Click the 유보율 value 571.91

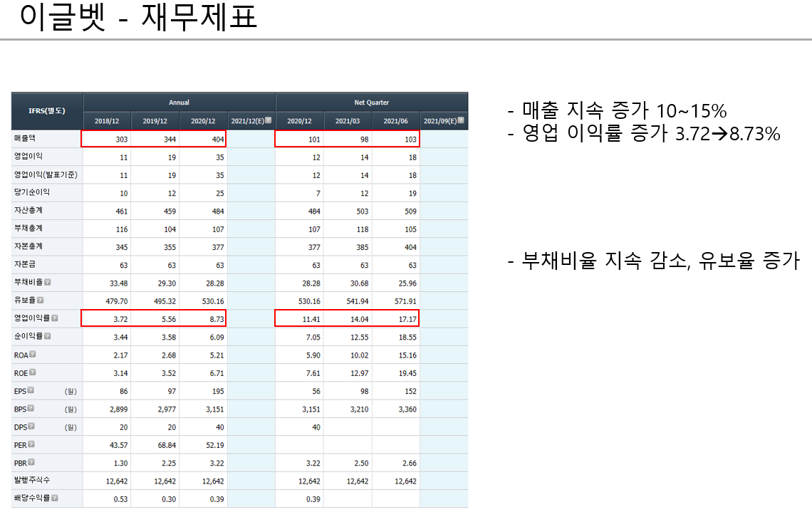(405, 301)
